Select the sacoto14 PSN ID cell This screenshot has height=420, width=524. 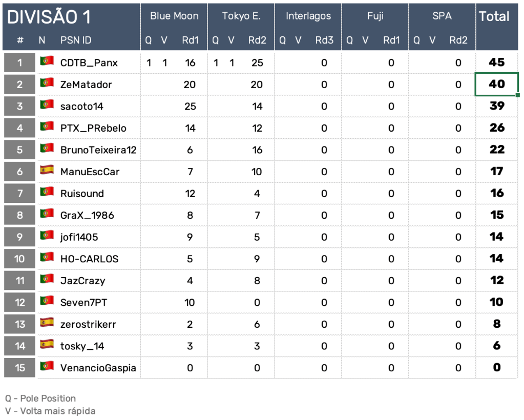[x=82, y=106]
